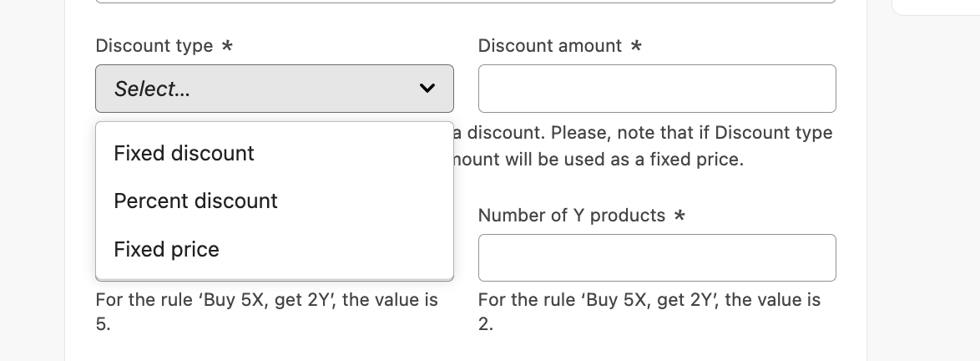This screenshot has width=980, height=361.
Task: Click the Discount amount label
Action: pos(550,46)
